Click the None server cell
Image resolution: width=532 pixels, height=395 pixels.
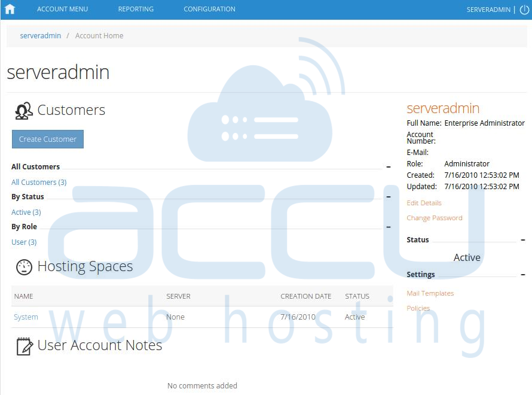click(175, 317)
